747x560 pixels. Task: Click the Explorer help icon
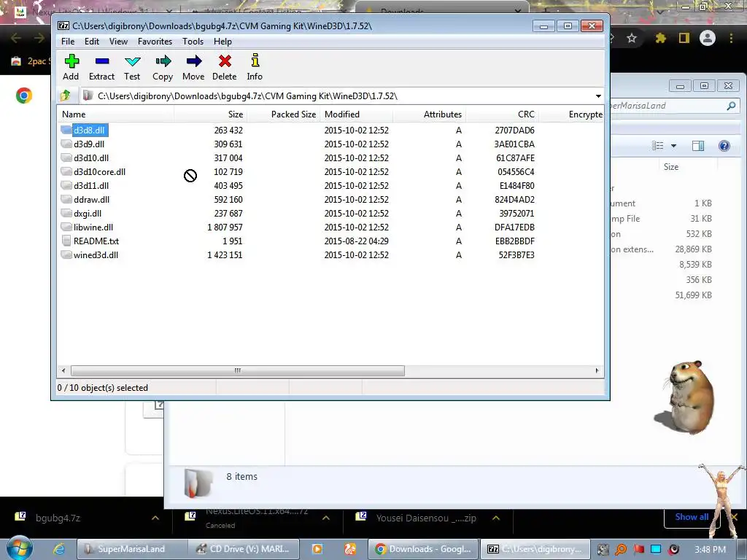724,146
